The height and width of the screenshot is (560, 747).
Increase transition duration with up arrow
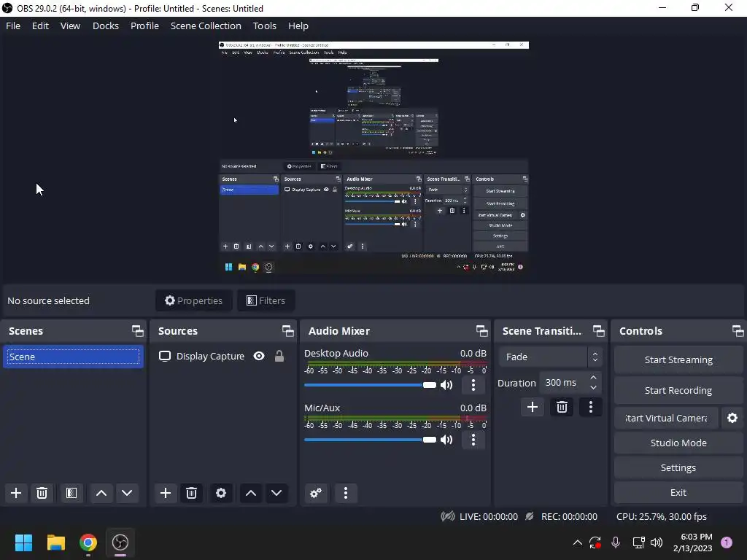[x=593, y=378]
